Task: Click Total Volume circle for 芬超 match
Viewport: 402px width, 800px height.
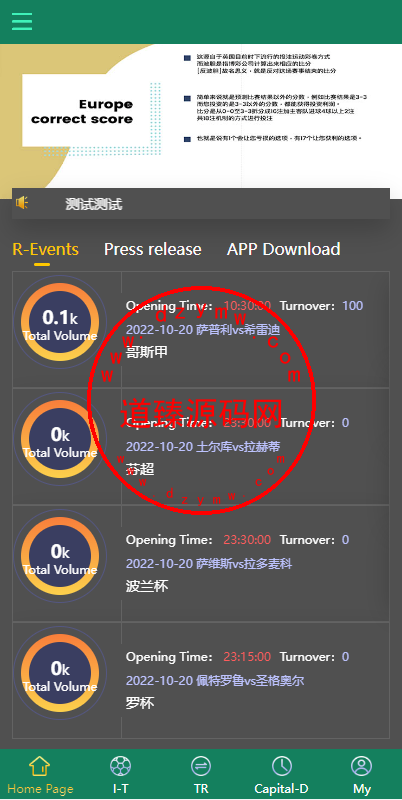Action: [60, 439]
